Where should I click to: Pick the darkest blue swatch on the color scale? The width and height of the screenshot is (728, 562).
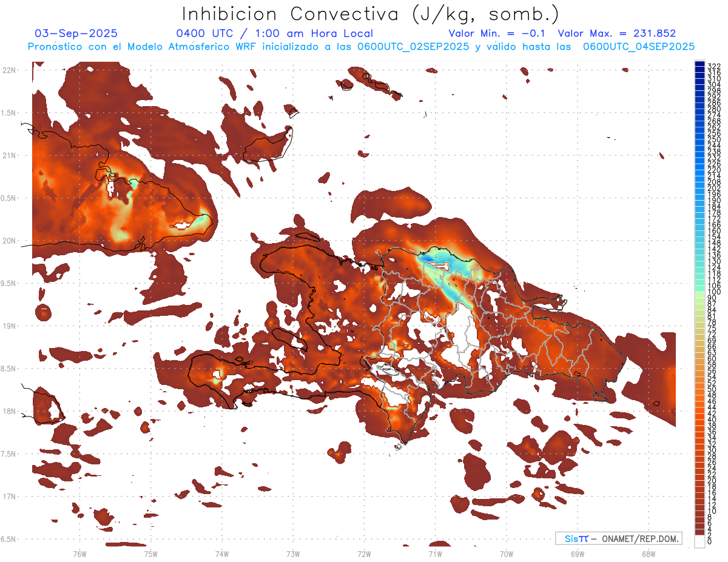[699, 64]
